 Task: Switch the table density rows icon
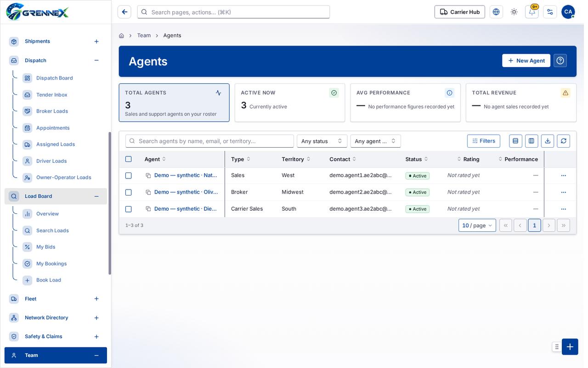point(515,141)
